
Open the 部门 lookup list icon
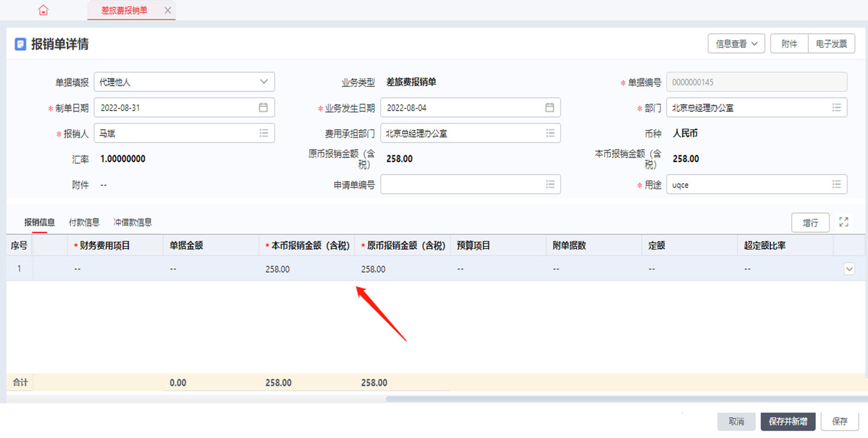pyautogui.click(x=836, y=107)
